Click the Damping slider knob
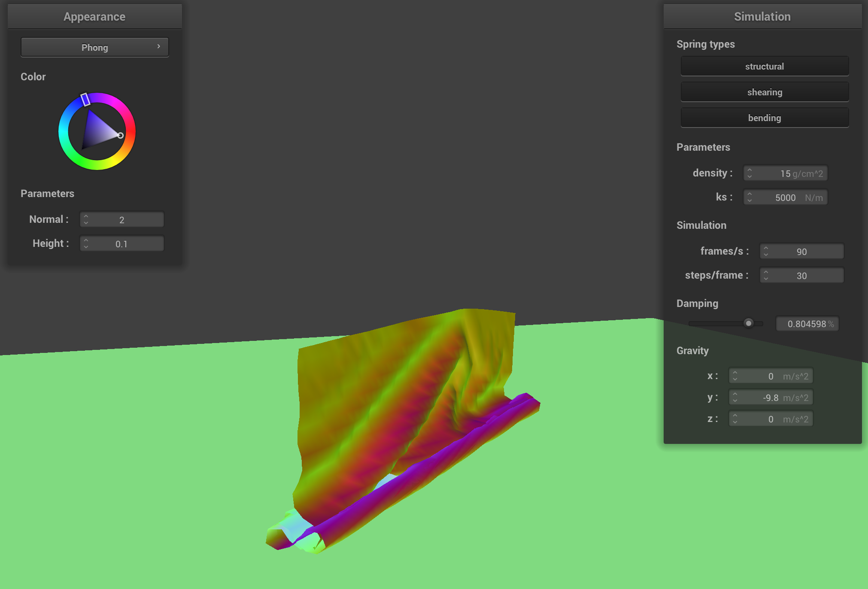 (748, 323)
